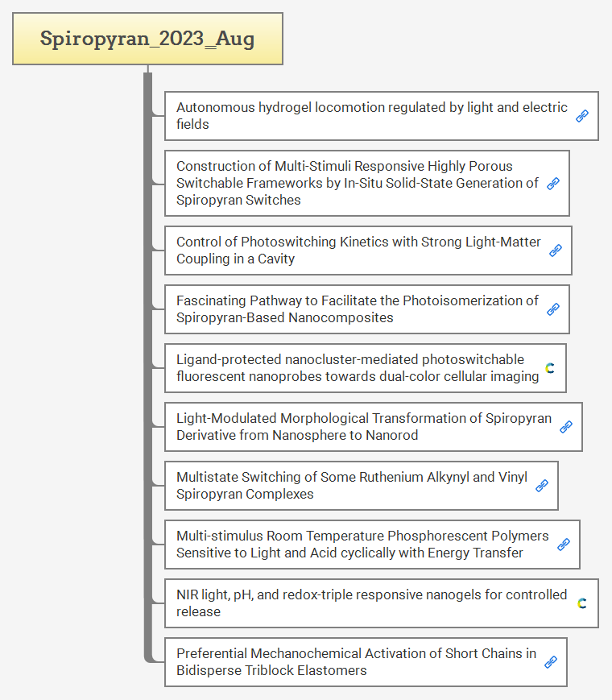612x700 pixels.
Task: Open link icon for Multi-Stimuli Responsive Frameworks node
Action: 553,184
